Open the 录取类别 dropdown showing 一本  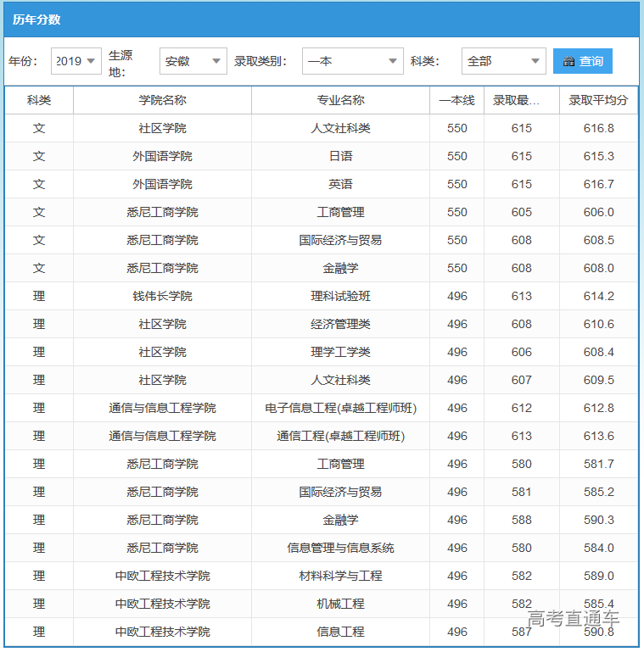352,61
